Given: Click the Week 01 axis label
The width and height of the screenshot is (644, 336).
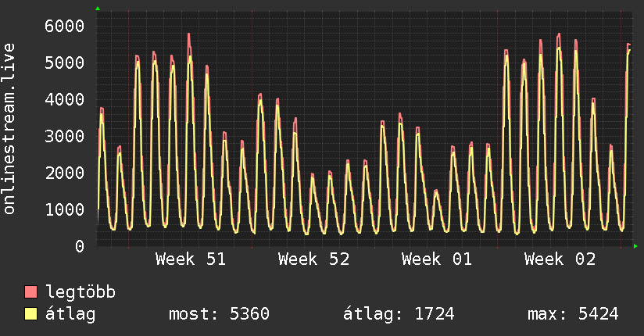Looking at the screenshot, I should (x=437, y=259).
